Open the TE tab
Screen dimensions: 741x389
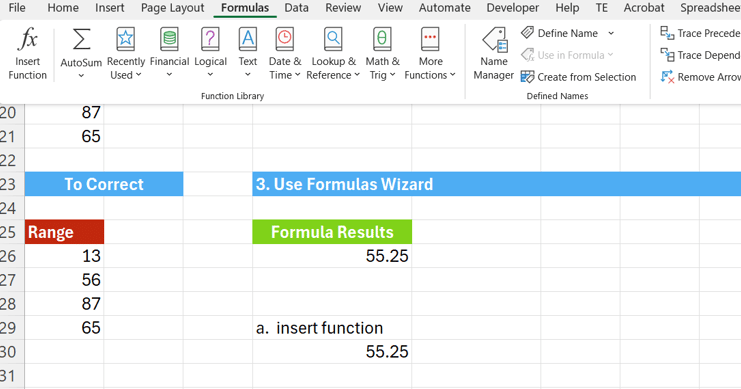[602, 8]
